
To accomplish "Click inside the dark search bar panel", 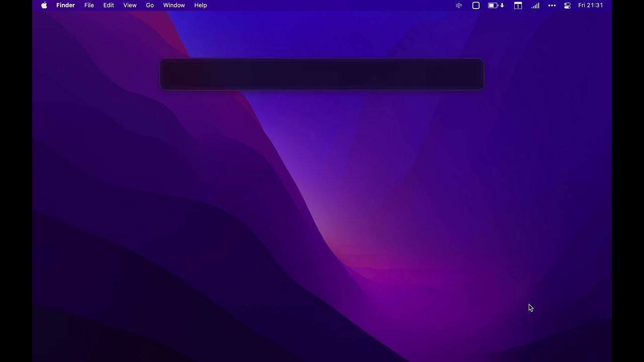I will 322,74.
